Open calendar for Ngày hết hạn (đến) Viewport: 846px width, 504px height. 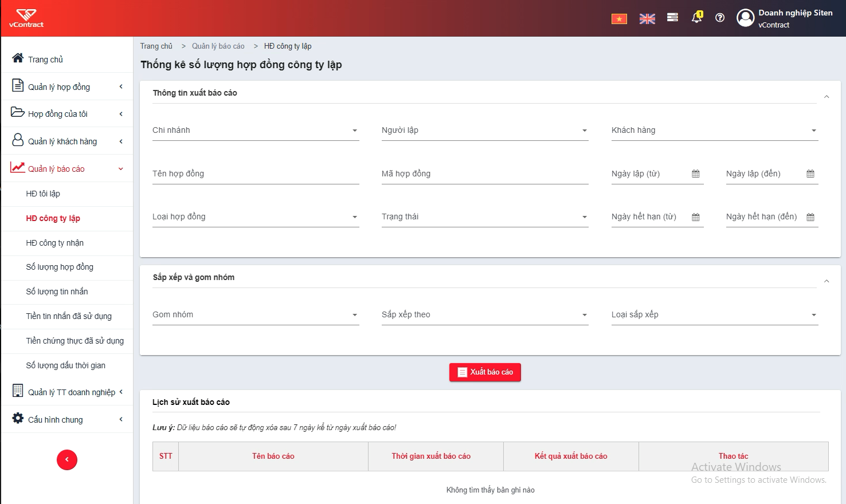click(x=810, y=217)
